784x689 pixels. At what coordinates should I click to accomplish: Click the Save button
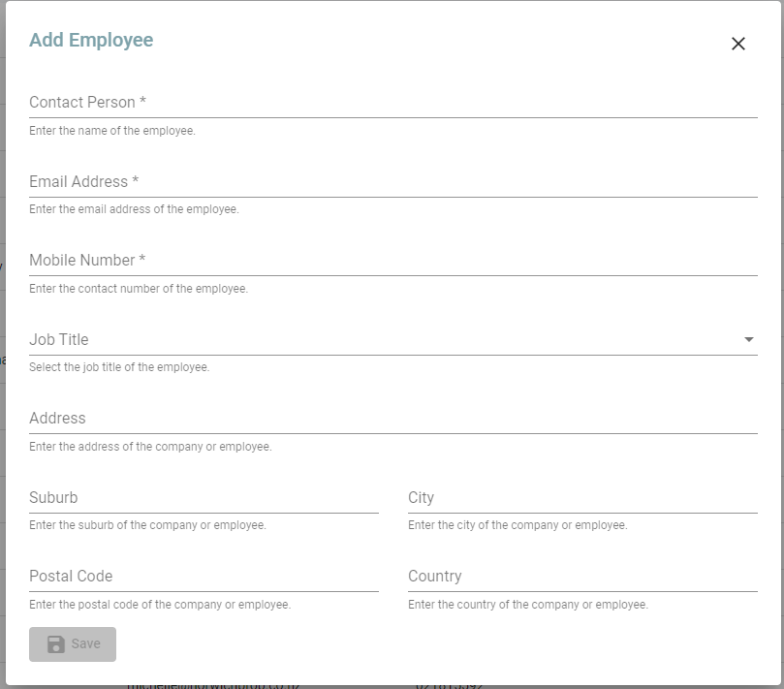[x=72, y=643]
